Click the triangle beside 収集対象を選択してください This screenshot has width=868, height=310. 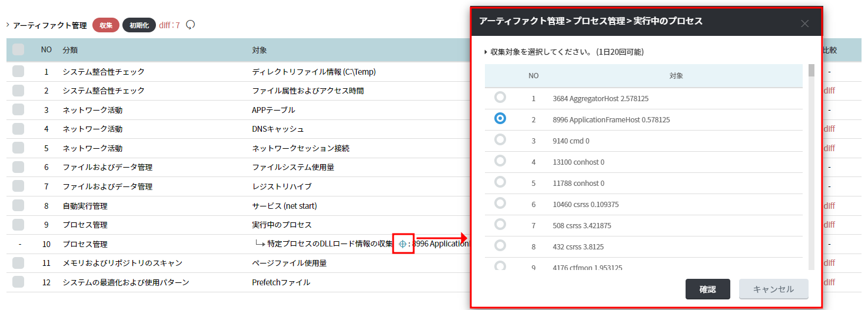[485, 52]
